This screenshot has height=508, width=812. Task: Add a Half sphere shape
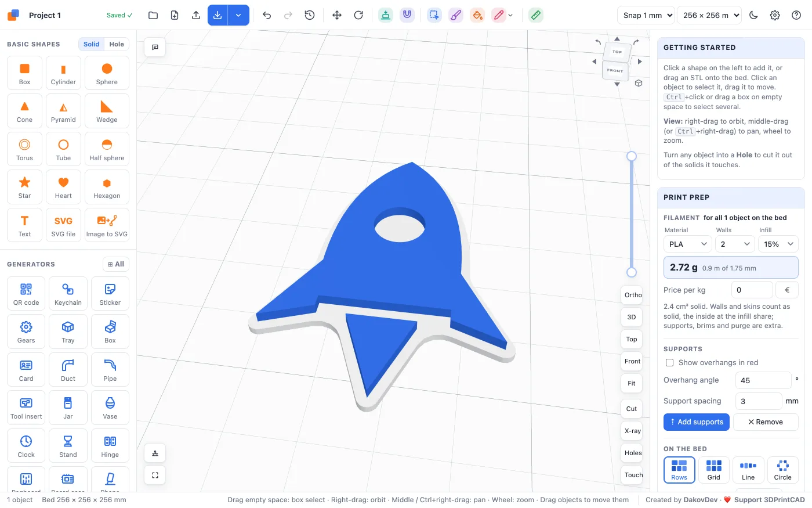click(107, 149)
